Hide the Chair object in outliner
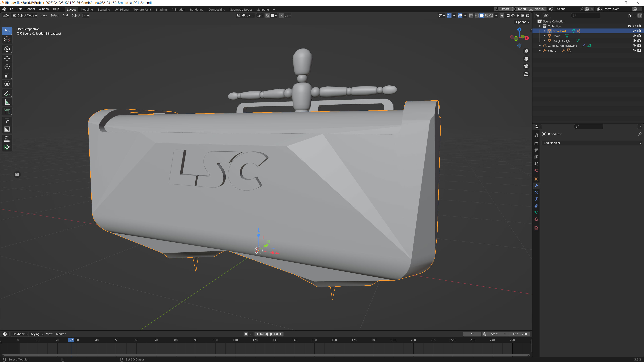The height and width of the screenshot is (362, 644). coord(634,36)
